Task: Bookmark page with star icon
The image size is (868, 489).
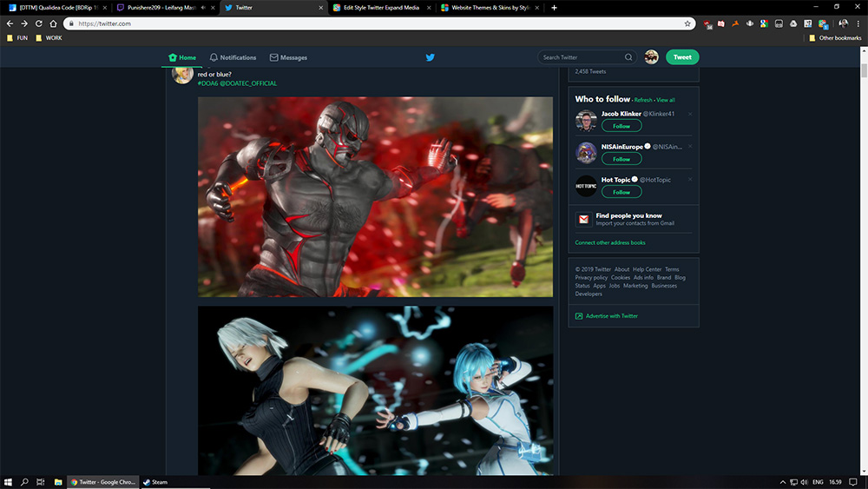Action: click(687, 23)
